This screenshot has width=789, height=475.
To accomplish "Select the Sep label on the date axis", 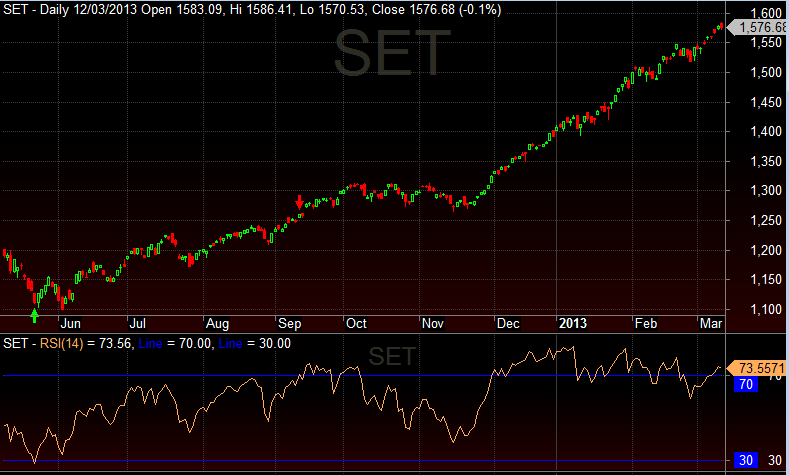I will click(289, 324).
